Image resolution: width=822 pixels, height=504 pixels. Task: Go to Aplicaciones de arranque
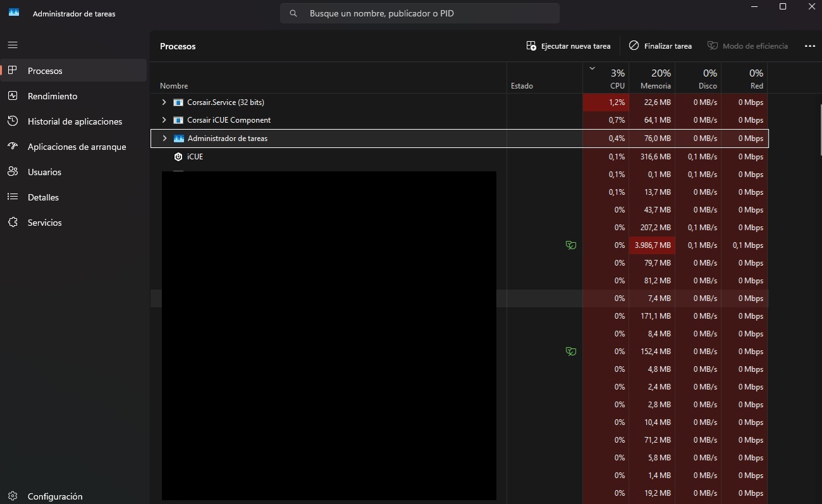click(x=77, y=147)
